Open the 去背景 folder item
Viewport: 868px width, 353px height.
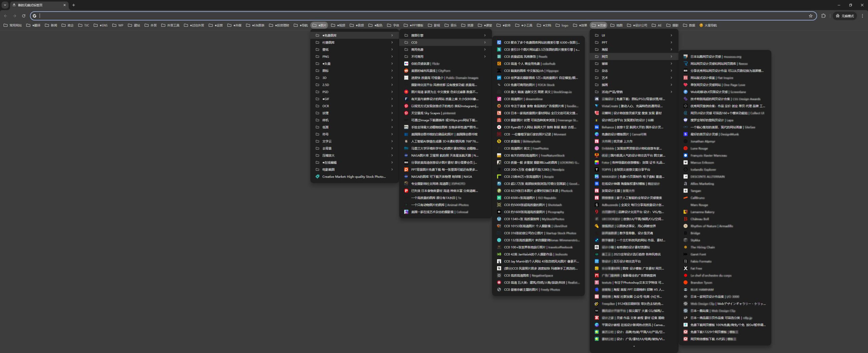354,148
